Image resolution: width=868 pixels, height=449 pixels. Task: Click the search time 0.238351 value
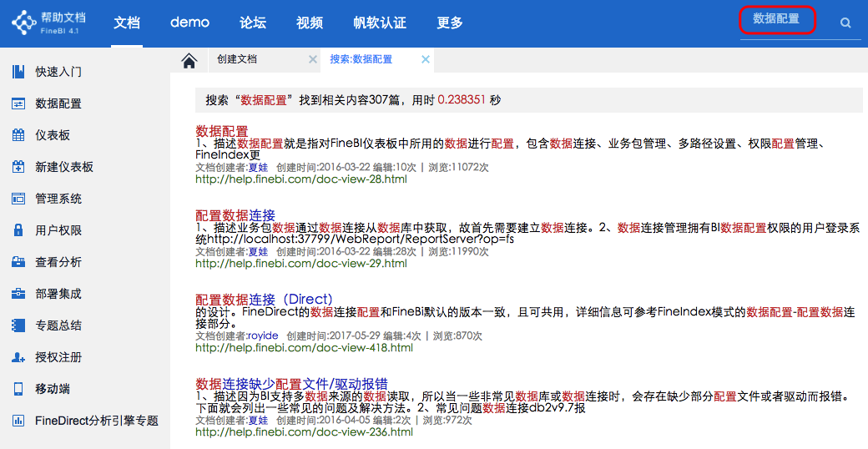461,100
